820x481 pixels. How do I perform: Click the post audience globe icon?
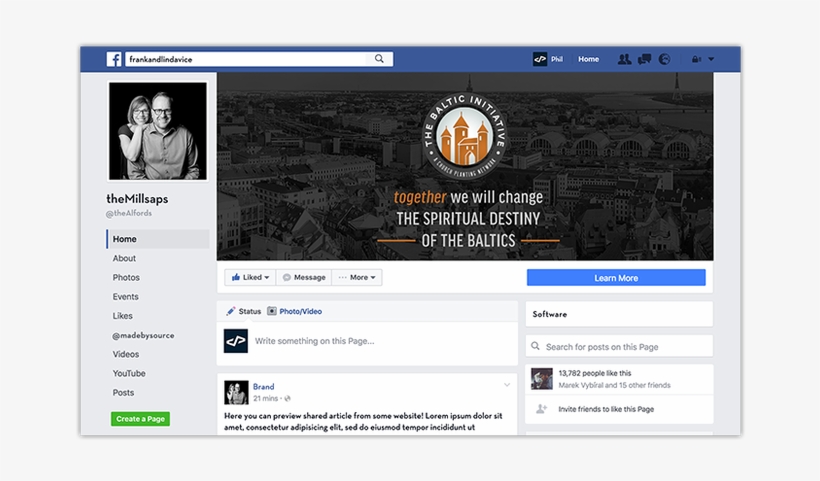click(x=287, y=398)
